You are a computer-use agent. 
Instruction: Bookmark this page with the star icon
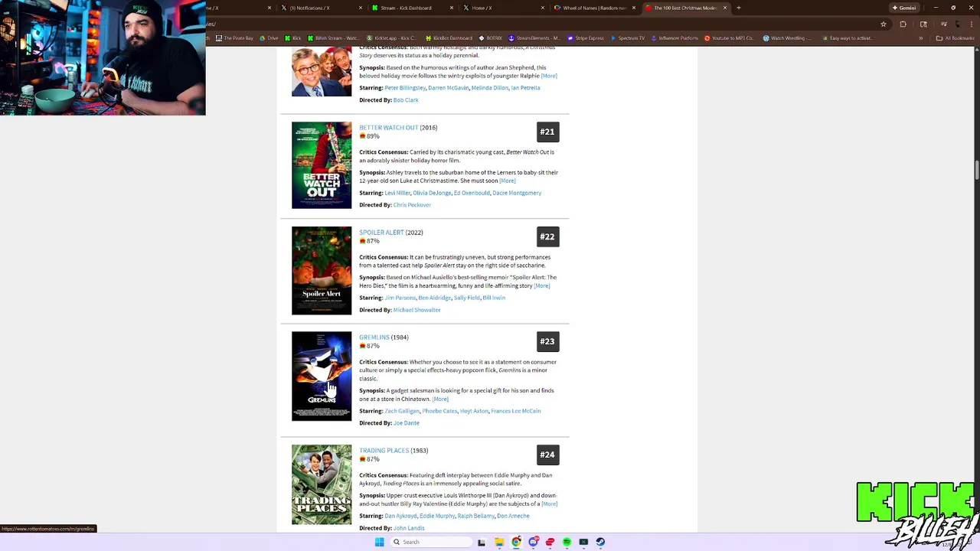883,24
